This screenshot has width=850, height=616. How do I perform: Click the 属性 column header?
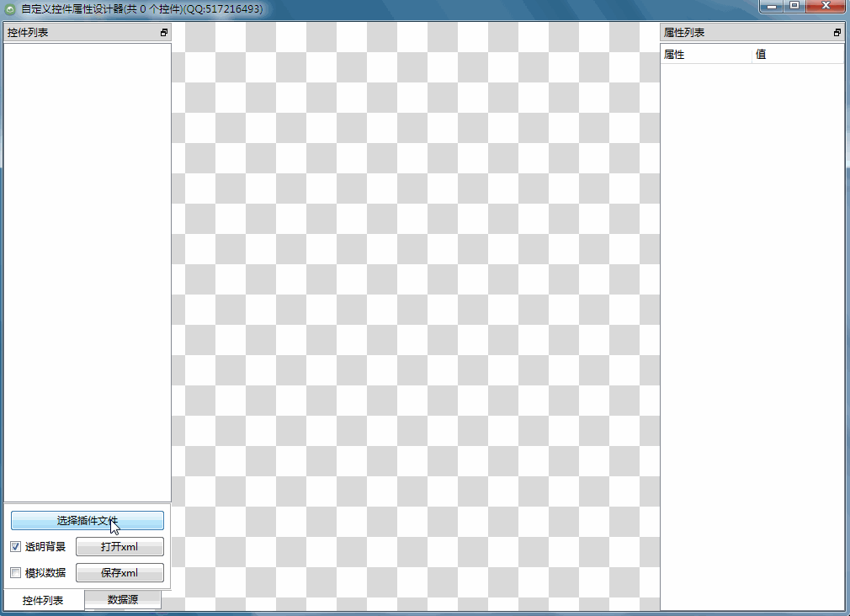click(x=705, y=55)
